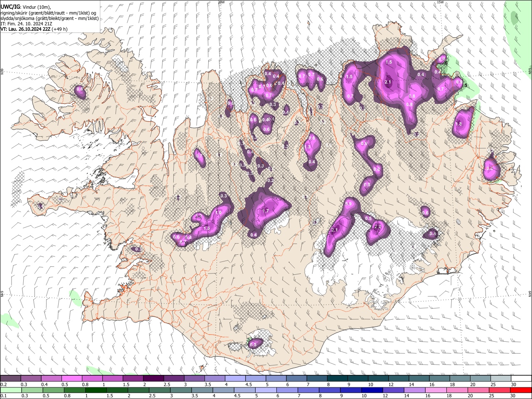
Task: Click the crimson swatch between 25 and 30
Action: tap(500, 390)
